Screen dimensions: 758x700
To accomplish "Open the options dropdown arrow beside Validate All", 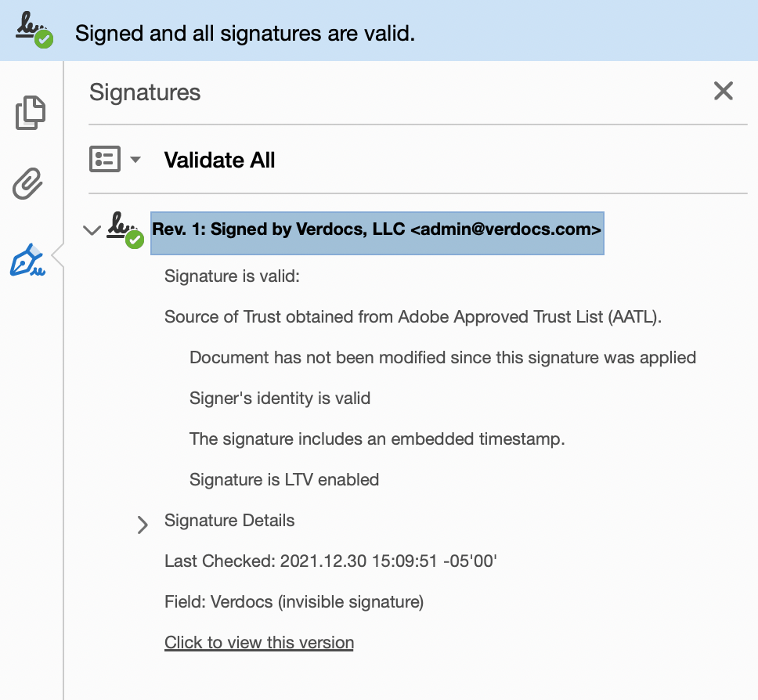I will tap(135, 160).
